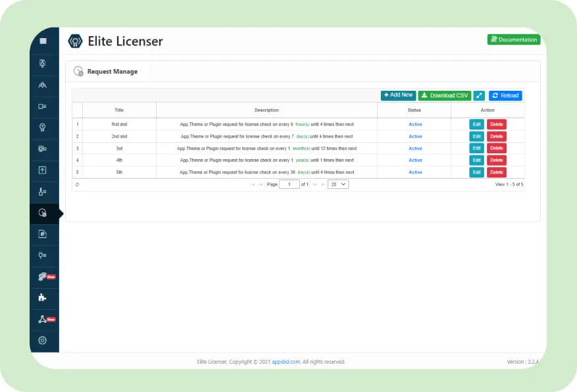Sort by the Status column header
The image size is (577, 392).
414,110
